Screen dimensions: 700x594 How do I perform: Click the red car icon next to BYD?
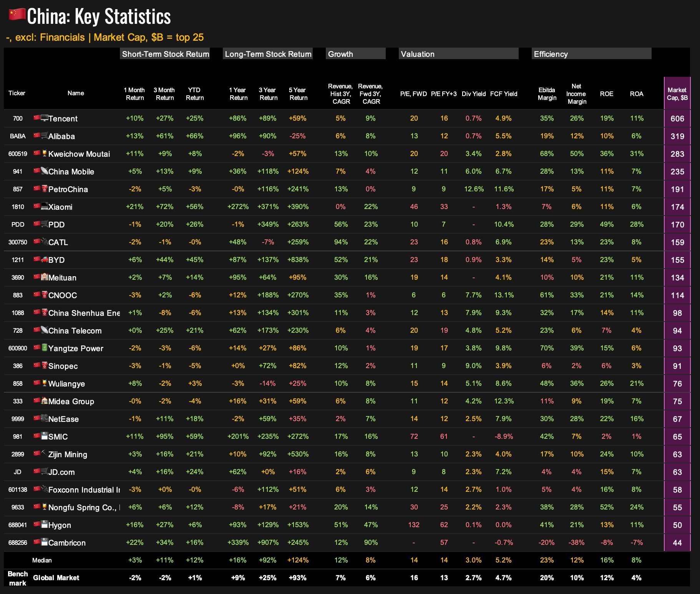[x=45, y=259]
